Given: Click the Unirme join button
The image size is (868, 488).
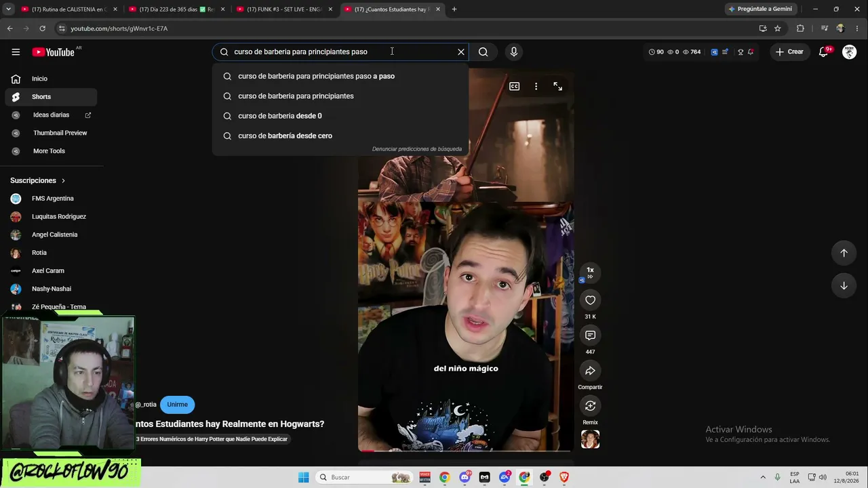Looking at the screenshot, I should (177, 405).
